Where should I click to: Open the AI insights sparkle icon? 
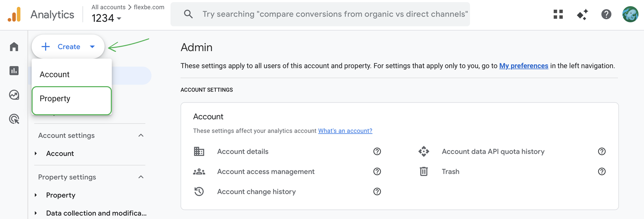[x=582, y=14]
